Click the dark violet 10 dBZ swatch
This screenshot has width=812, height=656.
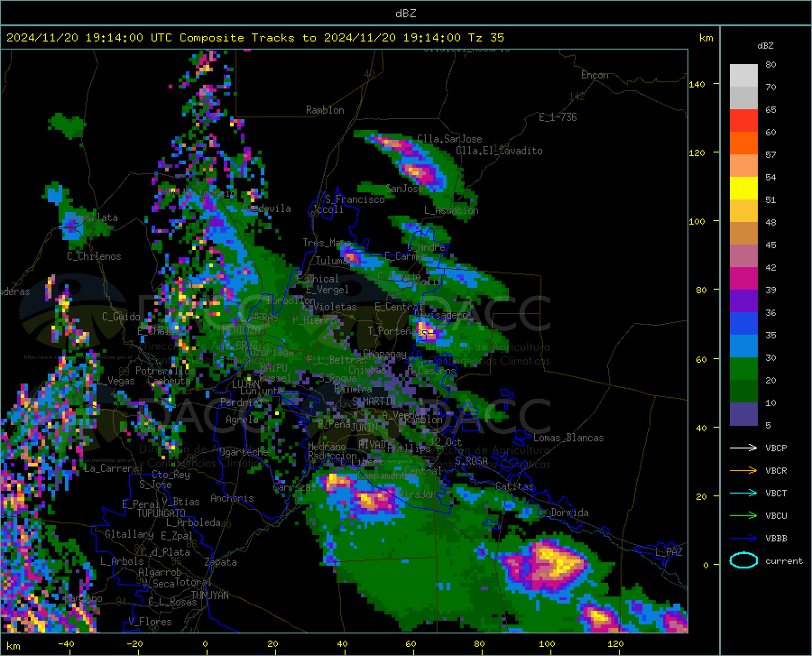[x=743, y=413]
